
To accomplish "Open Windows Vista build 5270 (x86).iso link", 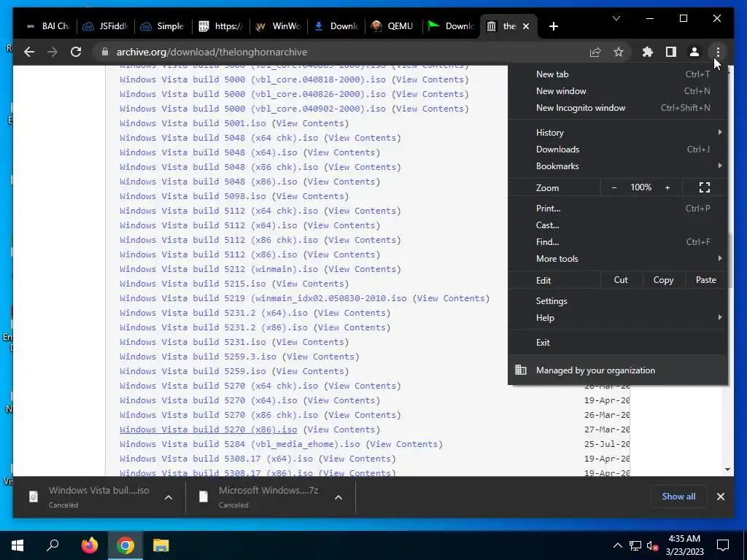I will pyautogui.click(x=208, y=429).
